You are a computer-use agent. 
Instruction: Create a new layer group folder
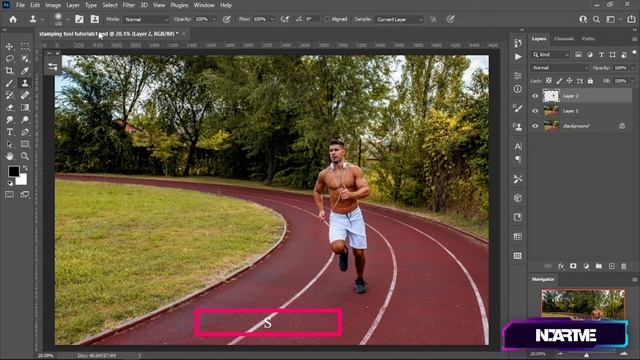[x=599, y=266]
